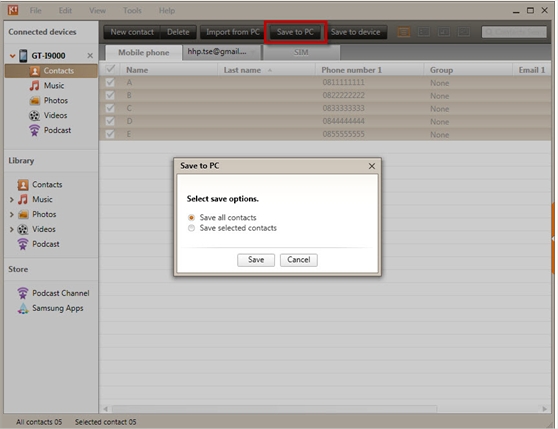558x429 pixels.
Task: Switch to the SIM tab
Action: 301,52
